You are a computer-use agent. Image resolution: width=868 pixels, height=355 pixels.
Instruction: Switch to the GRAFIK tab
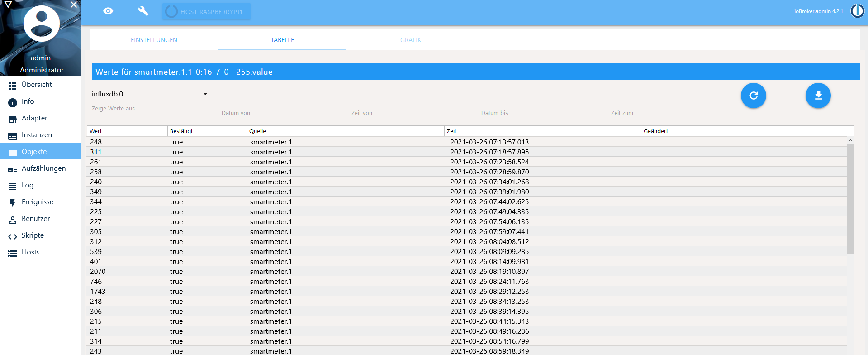411,40
